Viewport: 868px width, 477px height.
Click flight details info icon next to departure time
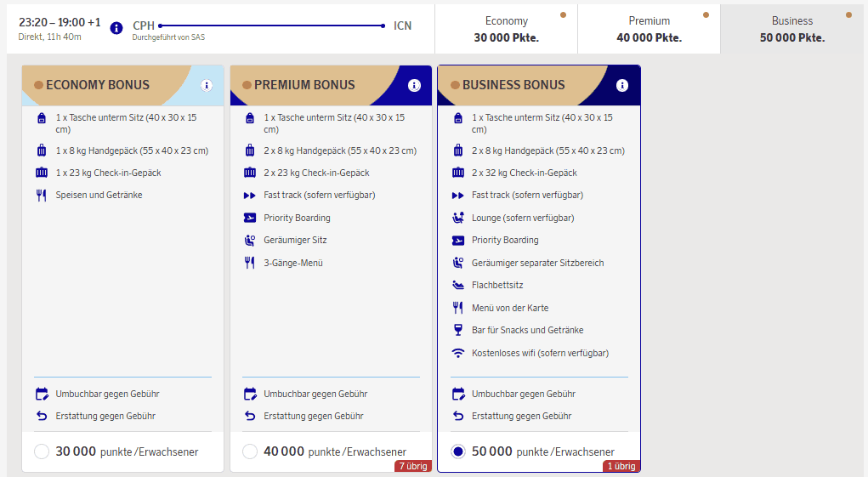(116, 28)
